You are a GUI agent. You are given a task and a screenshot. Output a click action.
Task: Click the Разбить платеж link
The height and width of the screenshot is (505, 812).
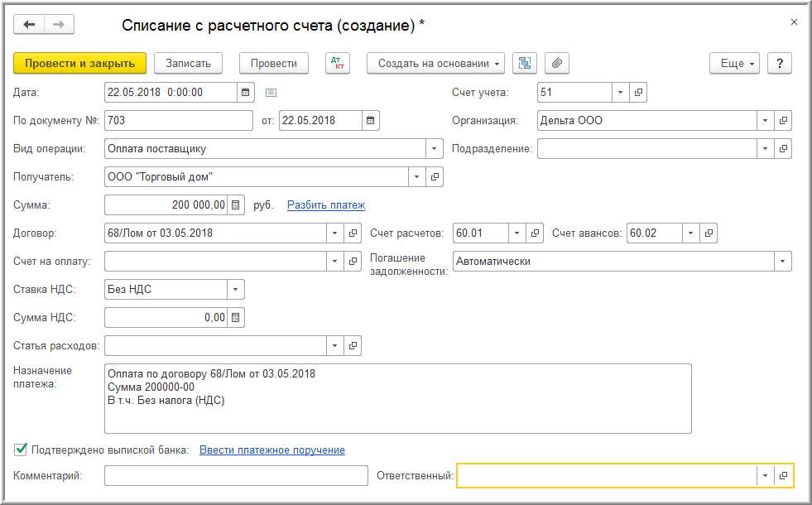click(x=326, y=204)
